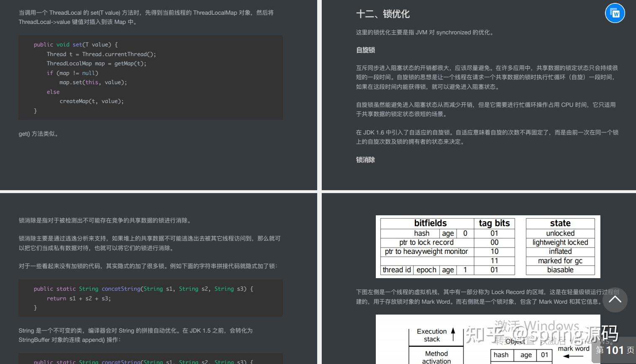Click the circular Word badge on the right page
The width and height of the screenshot is (636, 364).
coord(615,13)
